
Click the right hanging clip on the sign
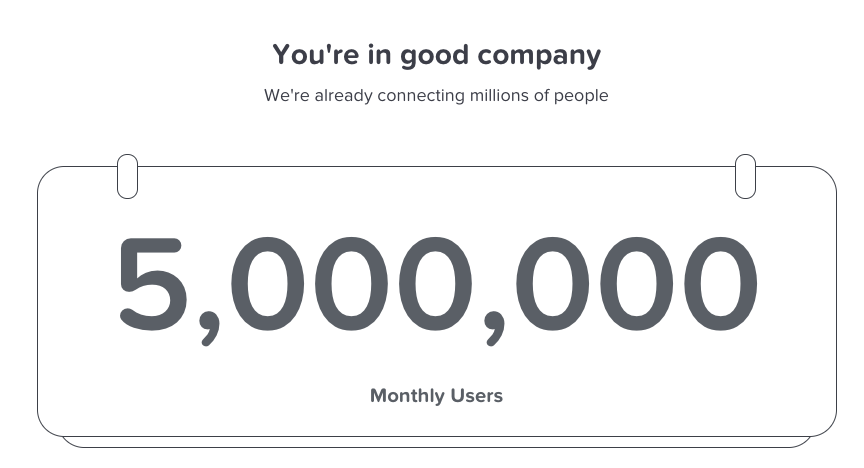tap(745, 176)
